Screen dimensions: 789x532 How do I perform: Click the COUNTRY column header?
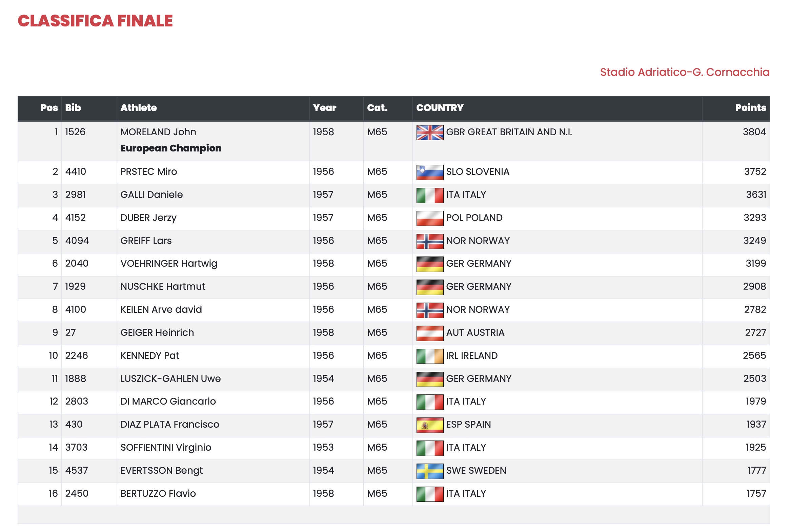pos(440,108)
